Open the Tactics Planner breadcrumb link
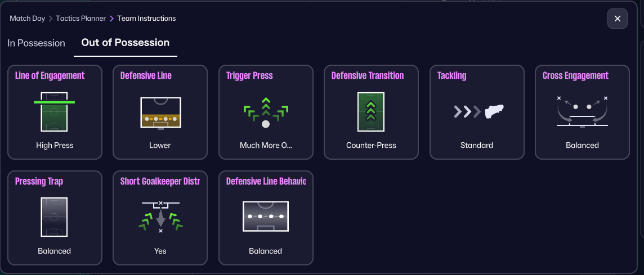 [80, 19]
